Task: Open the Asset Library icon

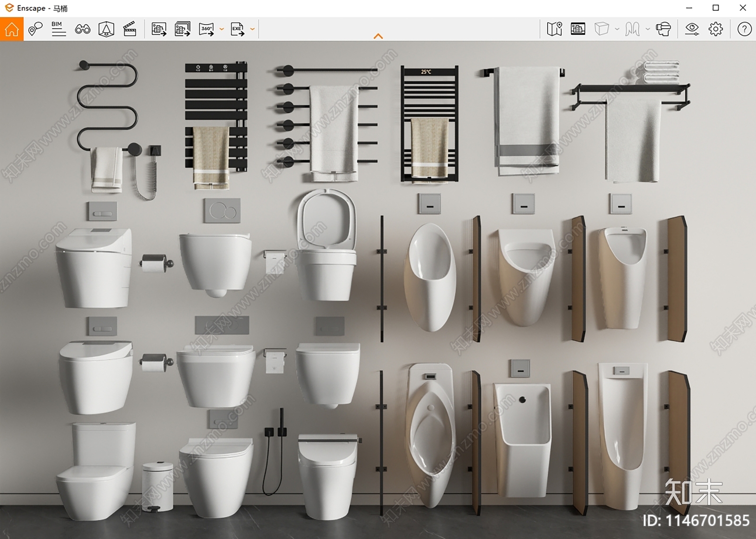Action: pos(578,29)
